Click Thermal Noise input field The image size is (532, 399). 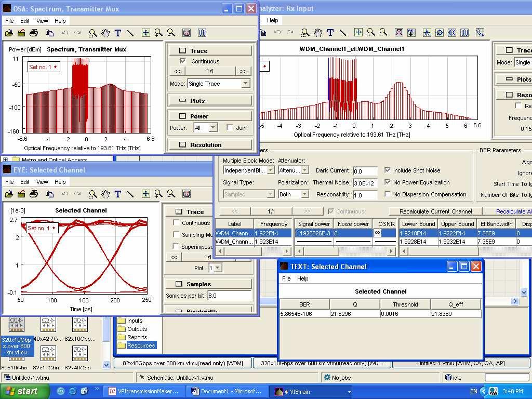pyautogui.click(x=365, y=183)
